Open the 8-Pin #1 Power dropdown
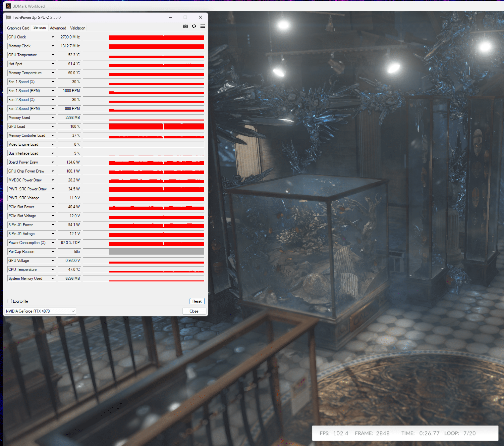The width and height of the screenshot is (504, 446). (53, 225)
